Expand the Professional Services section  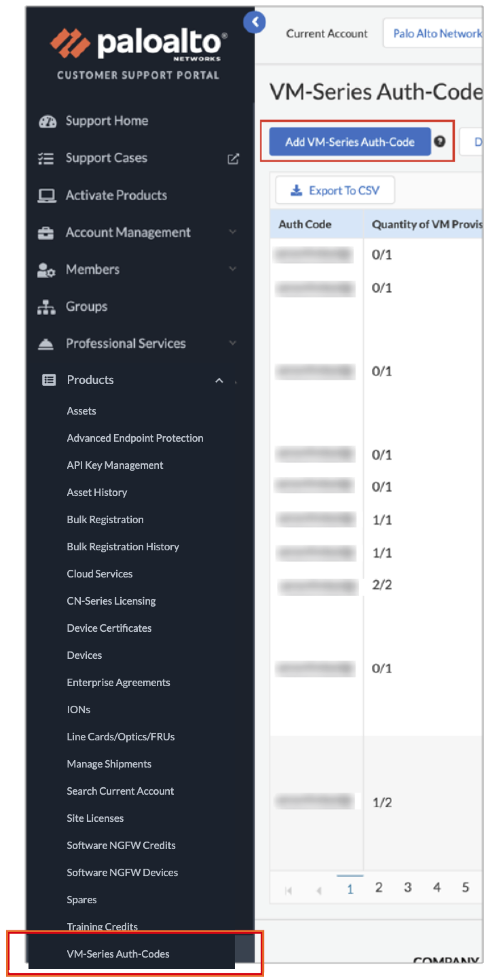(x=233, y=343)
